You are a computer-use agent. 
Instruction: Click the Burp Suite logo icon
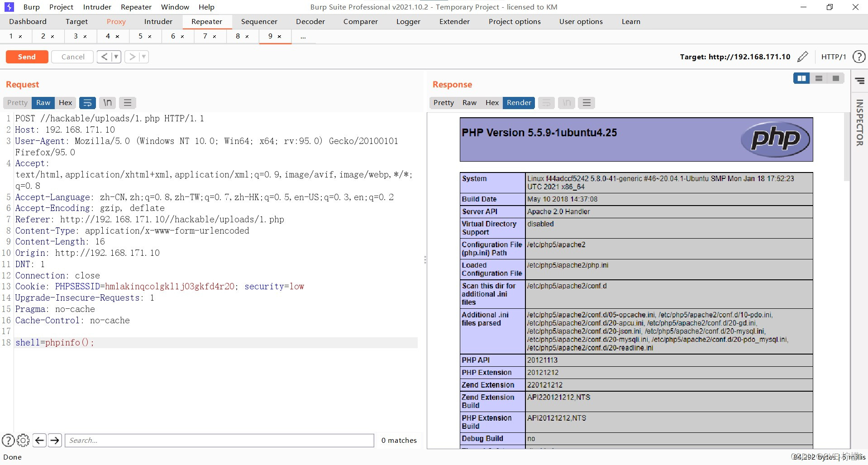click(x=9, y=7)
